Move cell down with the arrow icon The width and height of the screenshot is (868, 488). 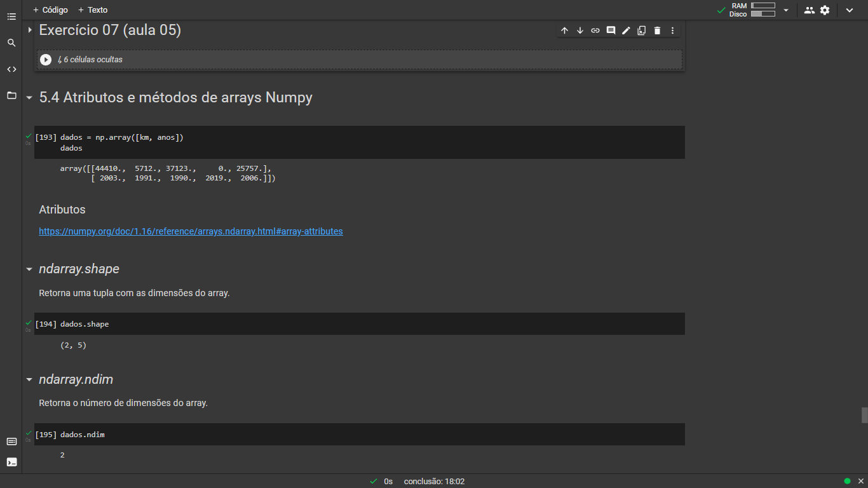pyautogui.click(x=580, y=30)
